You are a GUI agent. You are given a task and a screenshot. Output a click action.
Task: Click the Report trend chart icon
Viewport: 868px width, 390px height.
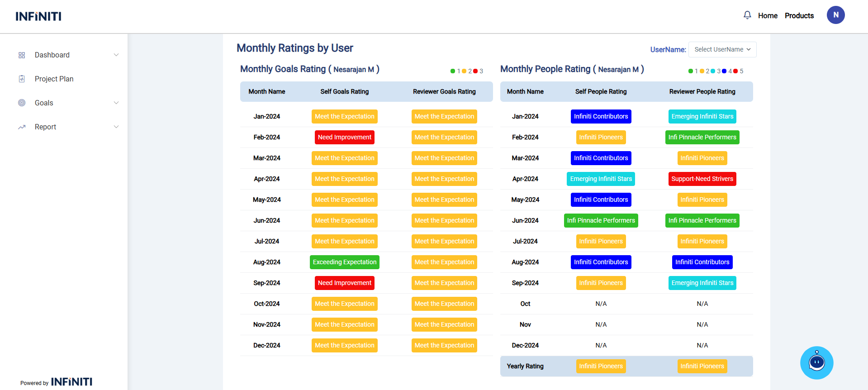pyautogui.click(x=22, y=127)
